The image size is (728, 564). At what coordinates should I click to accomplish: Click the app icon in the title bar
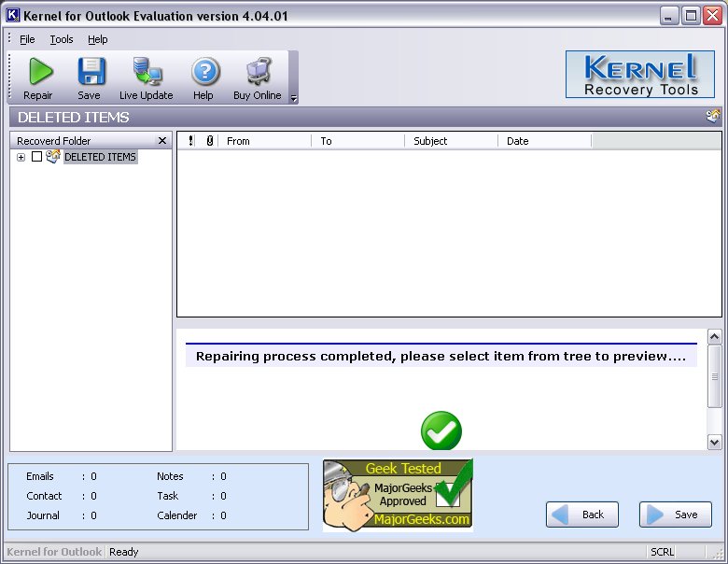pos(12,15)
